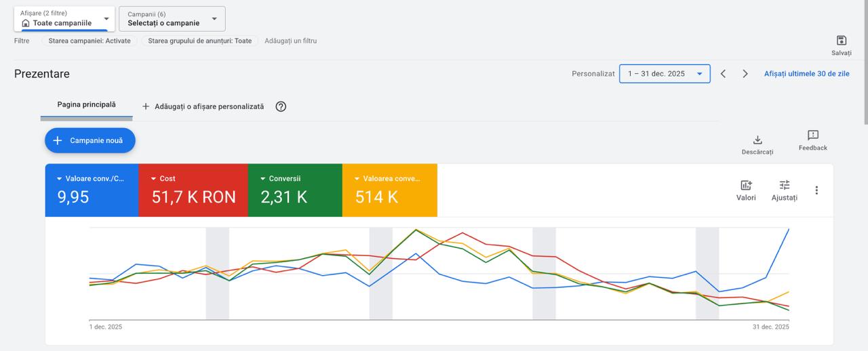Click the Campanie nouă button

pyautogui.click(x=90, y=140)
